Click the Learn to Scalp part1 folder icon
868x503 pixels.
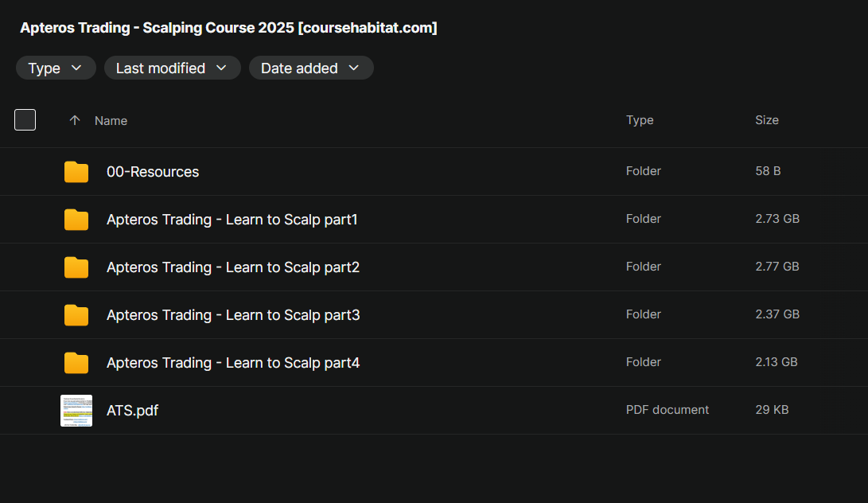pyautogui.click(x=76, y=220)
